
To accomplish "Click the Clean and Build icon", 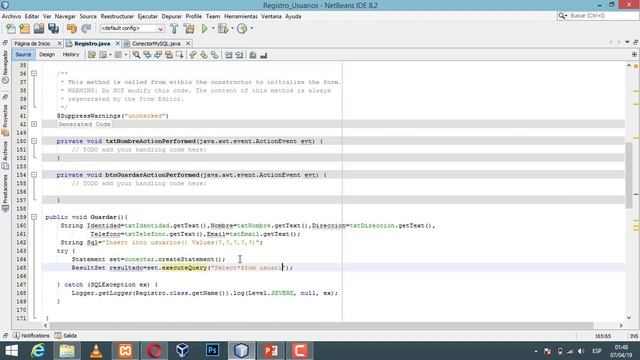I will 189,29.
